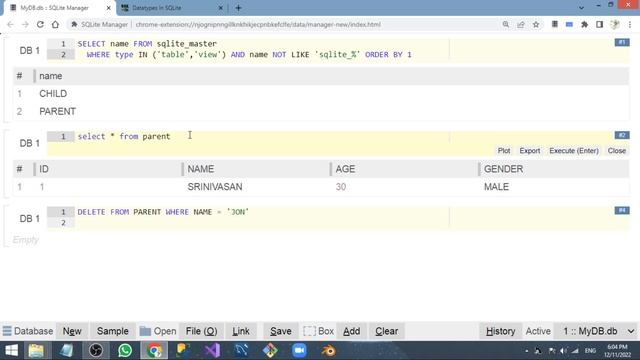Screen dimensions: 640x360
Task: Open Zoom from the taskbar
Action: point(299,351)
